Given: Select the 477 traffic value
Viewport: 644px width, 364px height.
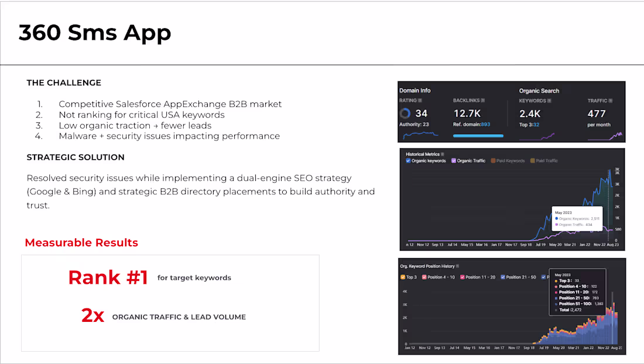Looking at the screenshot, I should coord(597,114).
